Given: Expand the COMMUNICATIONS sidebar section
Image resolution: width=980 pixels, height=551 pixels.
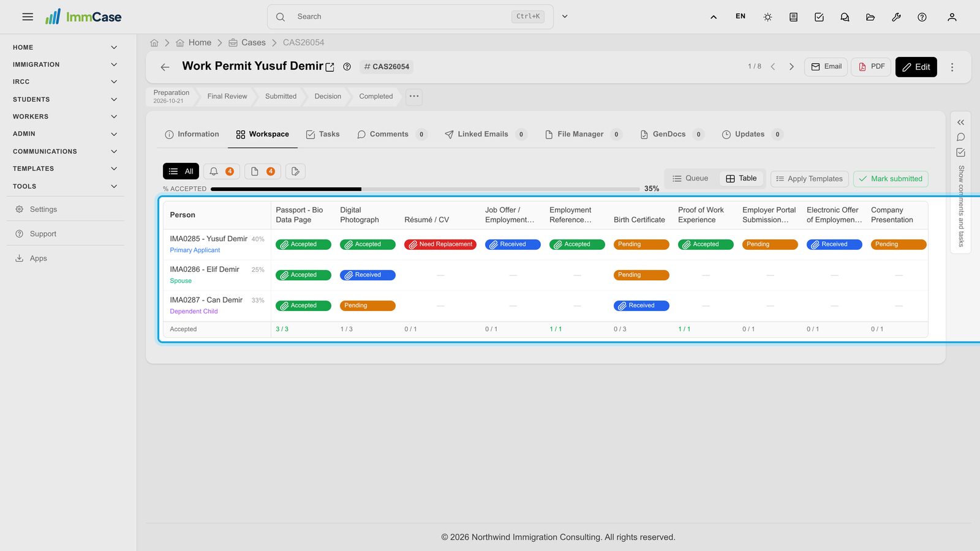Looking at the screenshot, I should coord(64,151).
